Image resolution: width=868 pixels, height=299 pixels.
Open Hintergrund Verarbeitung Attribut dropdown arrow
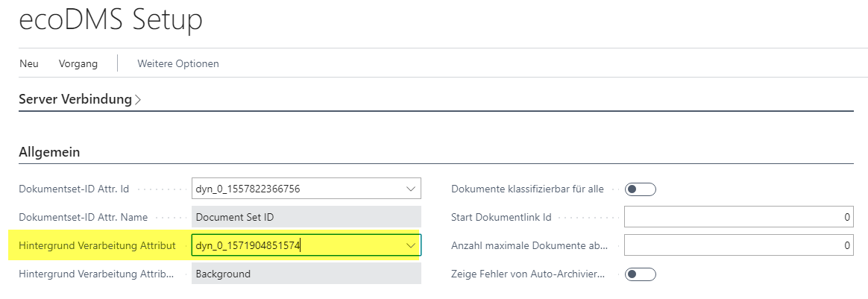pos(411,245)
